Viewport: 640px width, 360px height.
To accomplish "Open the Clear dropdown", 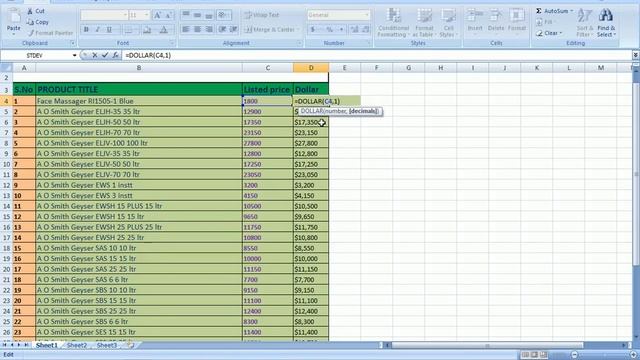I will [549, 33].
